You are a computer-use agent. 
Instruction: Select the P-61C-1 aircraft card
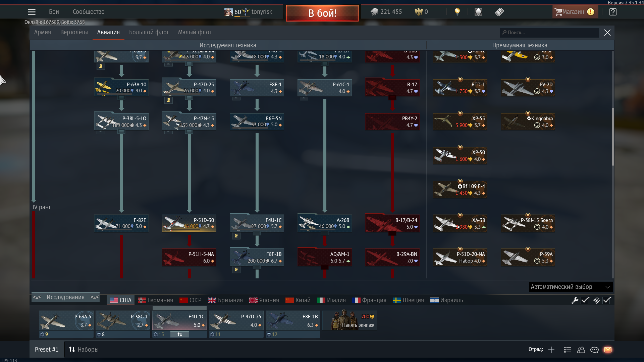(325, 88)
